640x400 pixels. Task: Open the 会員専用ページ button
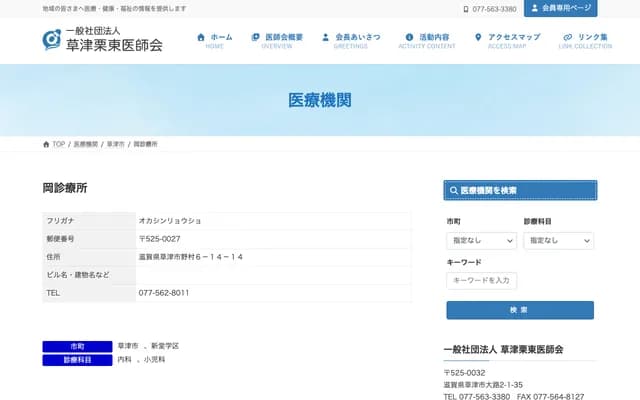tap(560, 9)
